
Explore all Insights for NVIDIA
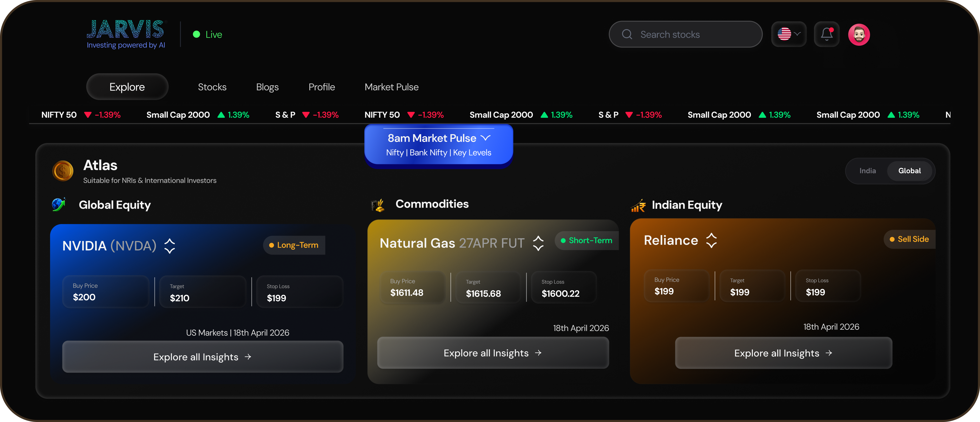pyautogui.click(x=203, y=356)
